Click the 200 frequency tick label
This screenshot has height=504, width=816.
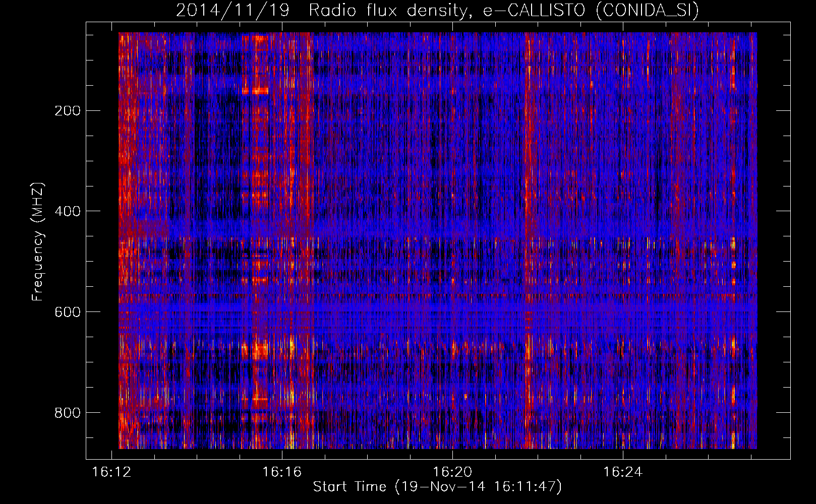point(68,111)
